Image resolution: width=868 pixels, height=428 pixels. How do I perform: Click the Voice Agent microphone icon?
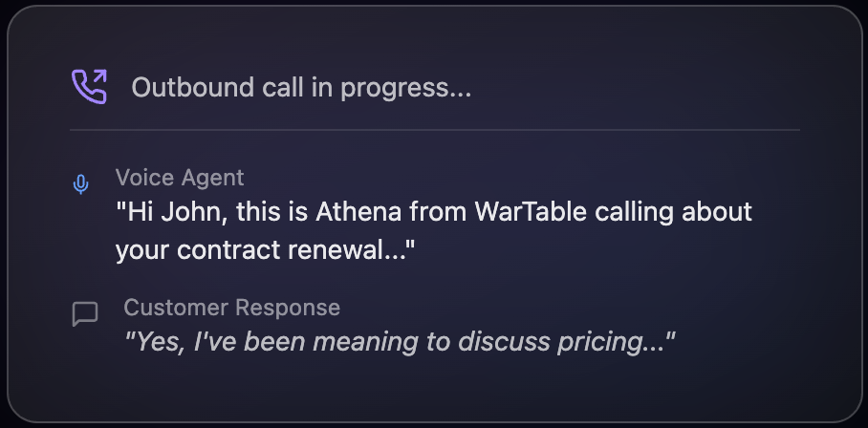[x=81, y=184]
